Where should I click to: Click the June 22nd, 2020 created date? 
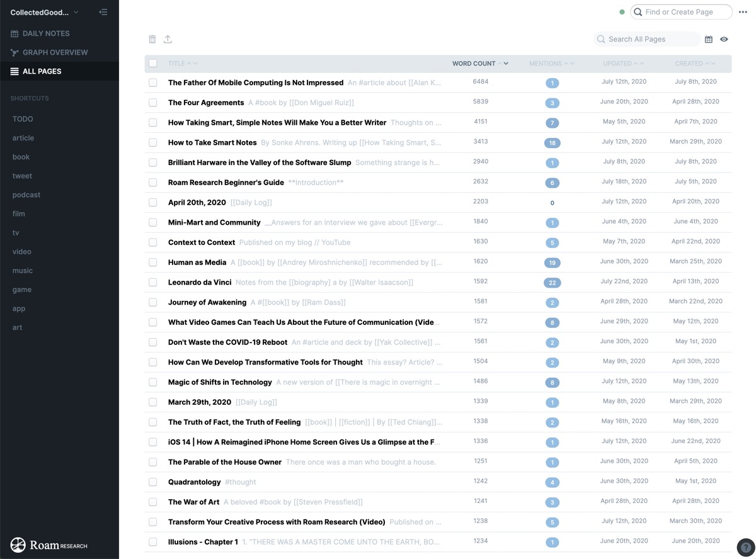(696, 441)
